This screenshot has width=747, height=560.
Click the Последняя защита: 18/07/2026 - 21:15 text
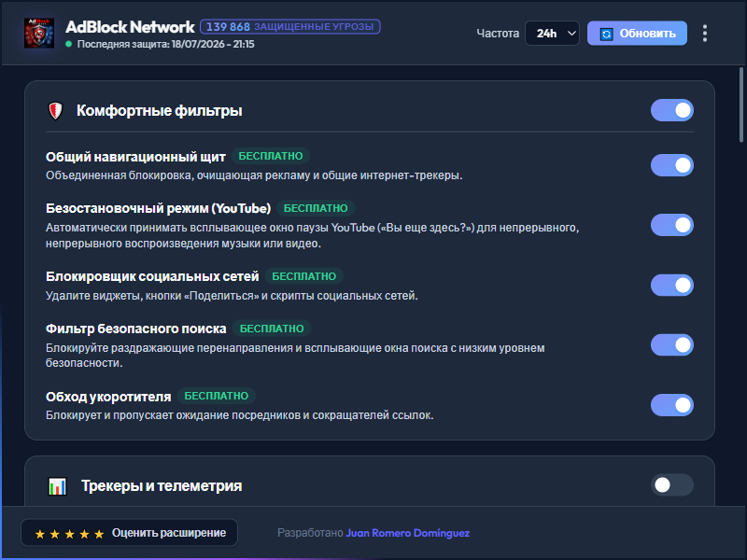tap(166, 44)
